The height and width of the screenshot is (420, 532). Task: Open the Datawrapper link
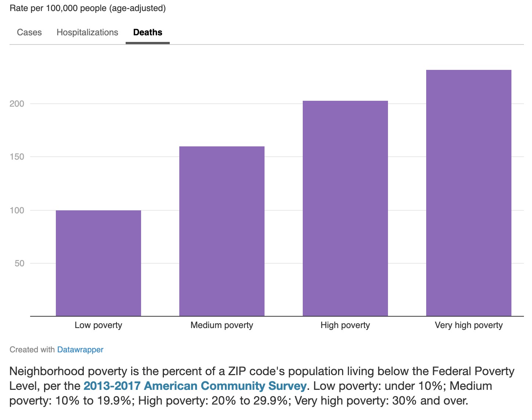(80, 349)
